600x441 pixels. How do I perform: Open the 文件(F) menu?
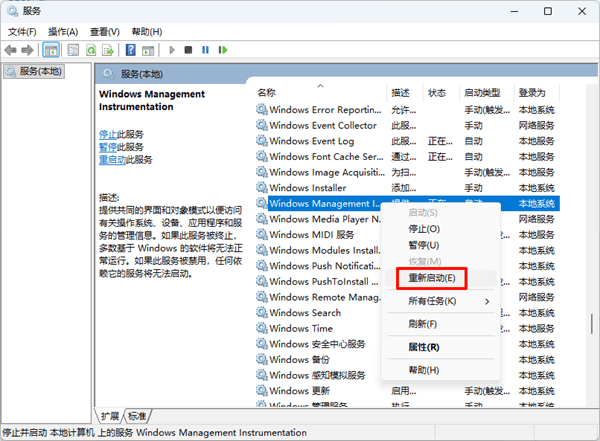(22, 32)
